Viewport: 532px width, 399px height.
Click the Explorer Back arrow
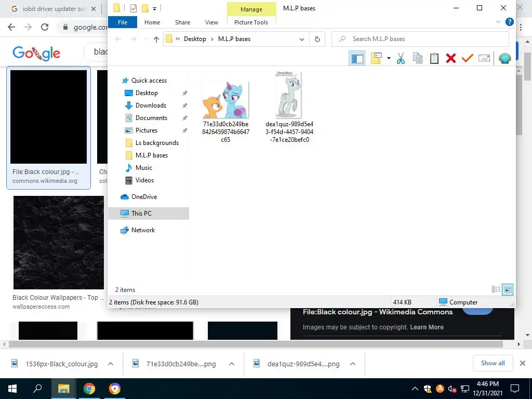pyautogui.click(x=118, y=39)
